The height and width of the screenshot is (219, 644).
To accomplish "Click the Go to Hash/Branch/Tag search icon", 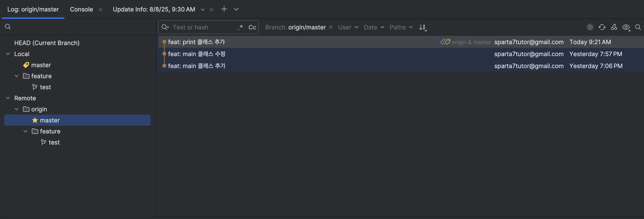I will [x=638, y=27].
